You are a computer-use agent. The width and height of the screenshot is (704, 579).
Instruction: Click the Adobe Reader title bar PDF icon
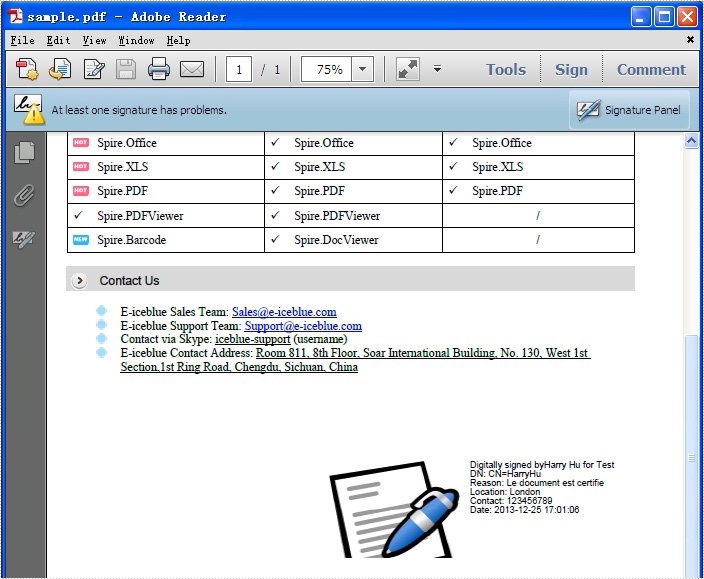[x=16, y=17]
